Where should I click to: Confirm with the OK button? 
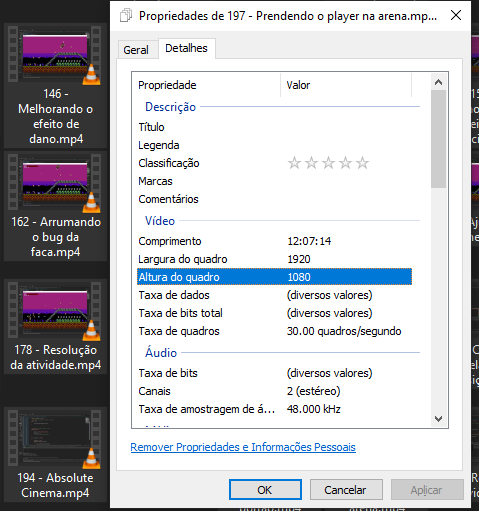point(265,490)
